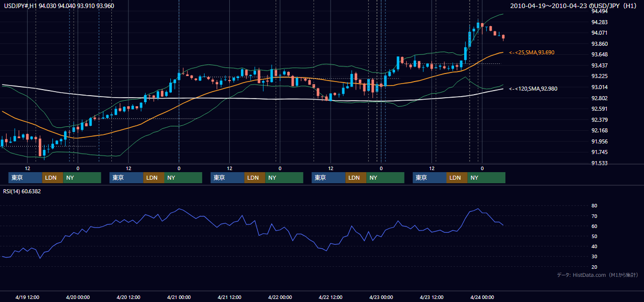Select the NY session block for 4/22

(385, 178)
